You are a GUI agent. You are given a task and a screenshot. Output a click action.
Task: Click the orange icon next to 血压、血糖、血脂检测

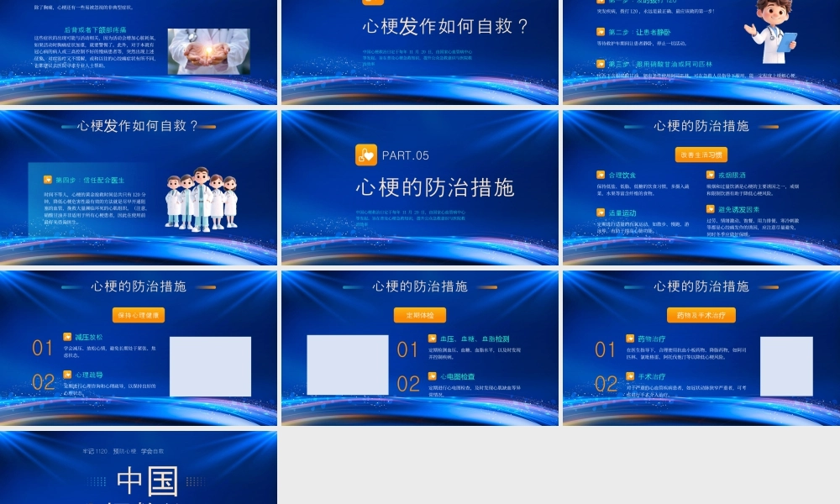[433, 339]
